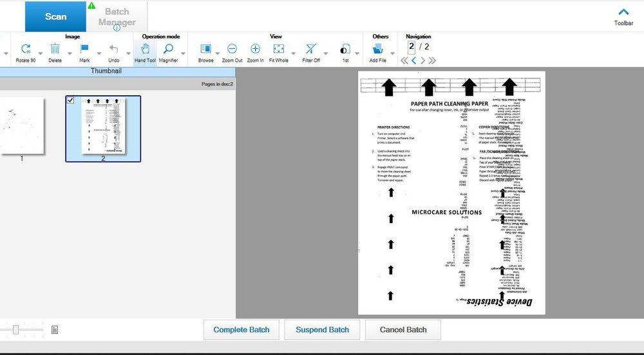Viewport: 644px width, 355px height.
Task: Click 'Pages in doc:2' label
Action: [217, 84]
